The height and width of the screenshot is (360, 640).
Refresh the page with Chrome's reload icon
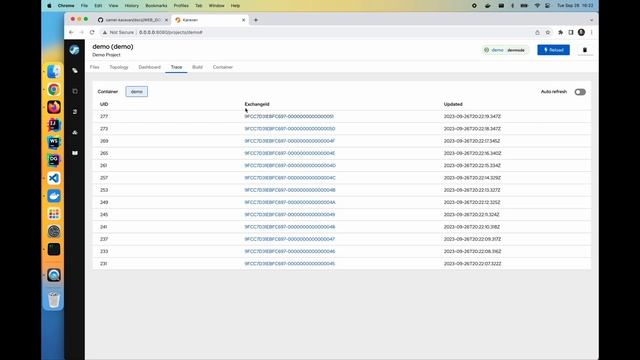pyautogui.click(x=92, y=32)
